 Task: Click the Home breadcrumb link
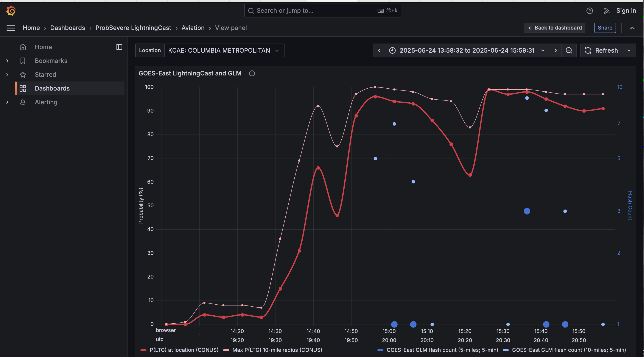[x=31, y=28]
